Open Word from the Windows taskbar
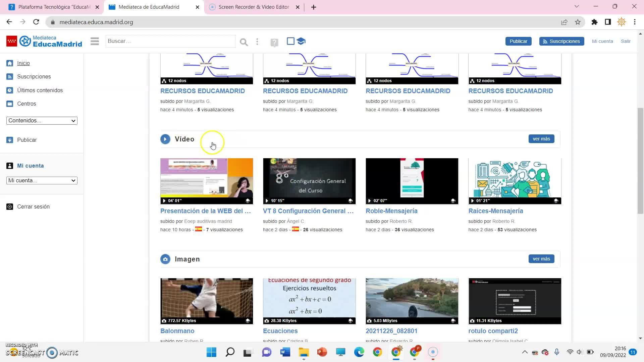Viewport: 644px width, 362px height. click(x=285, y=352)
